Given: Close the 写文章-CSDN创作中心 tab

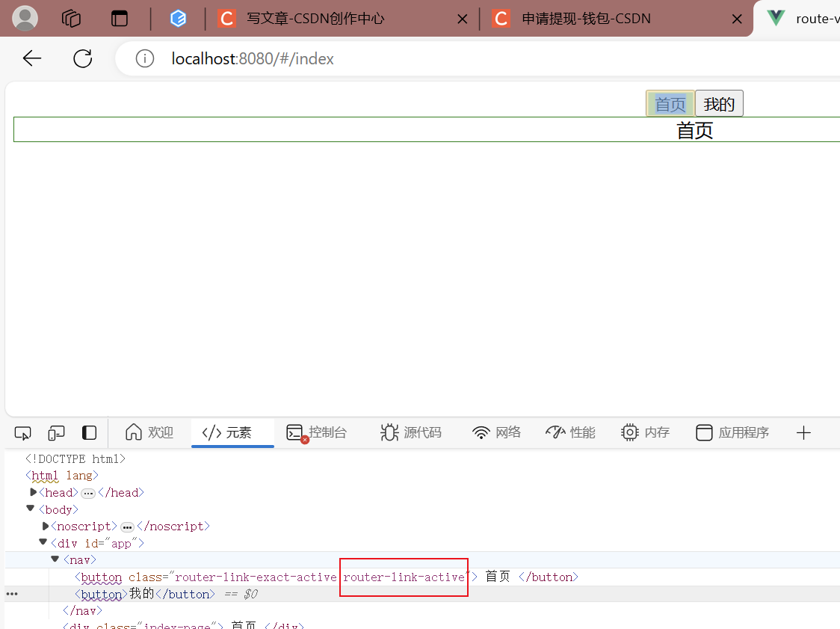Looking at the screenshot, I should (x=463, y=19).
